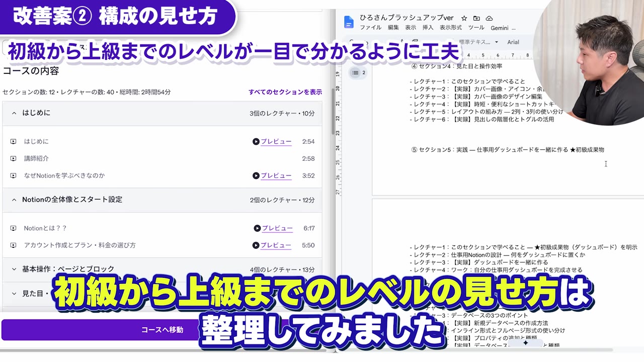Viewport: 644px width, 362px height.
Task: Collapse the Notionの全体像とスタート設定 section
Action: point(14,200)
